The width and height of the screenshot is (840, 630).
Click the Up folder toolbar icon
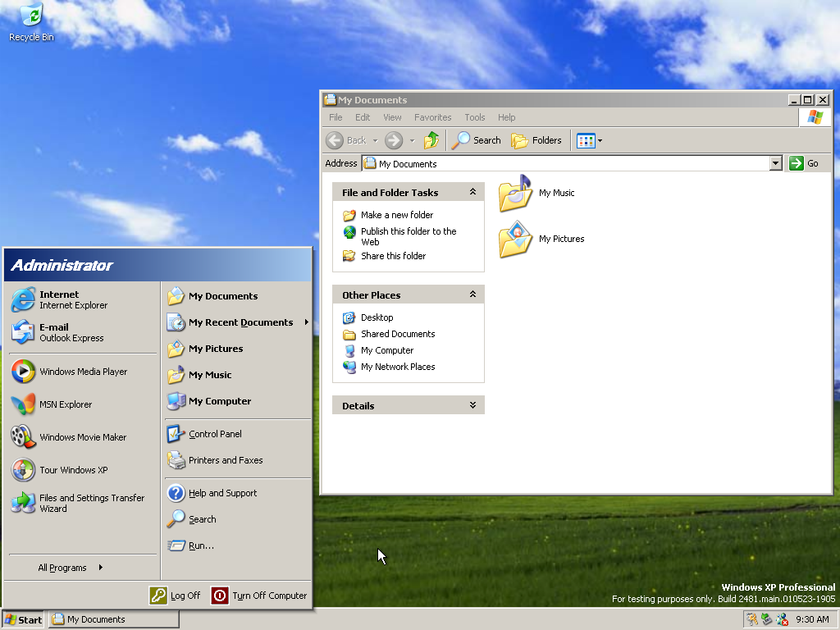431,140
